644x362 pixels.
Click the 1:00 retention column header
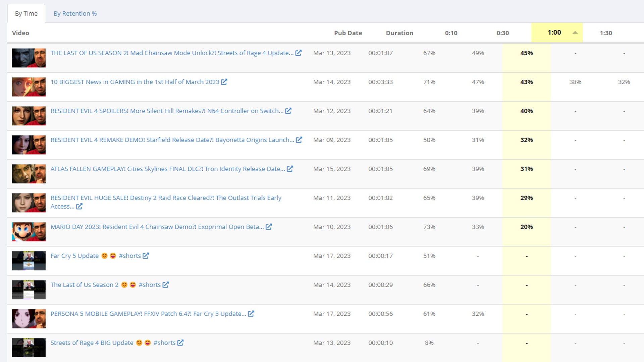click(x=554, y=33)
